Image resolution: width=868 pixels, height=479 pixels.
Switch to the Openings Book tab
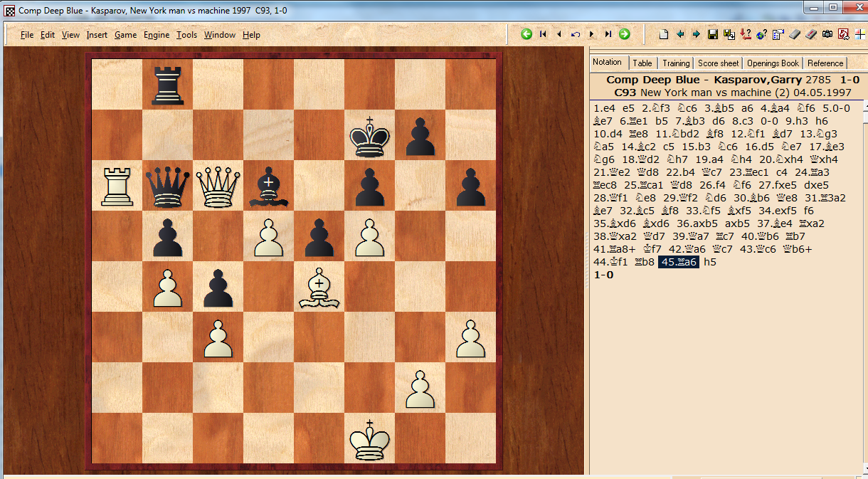point(773,63)
